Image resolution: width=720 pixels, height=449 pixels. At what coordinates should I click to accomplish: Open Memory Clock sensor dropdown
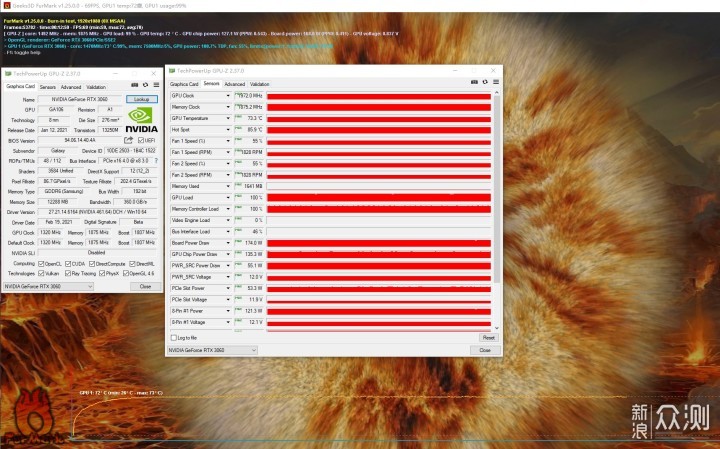[x=228, y=107]
